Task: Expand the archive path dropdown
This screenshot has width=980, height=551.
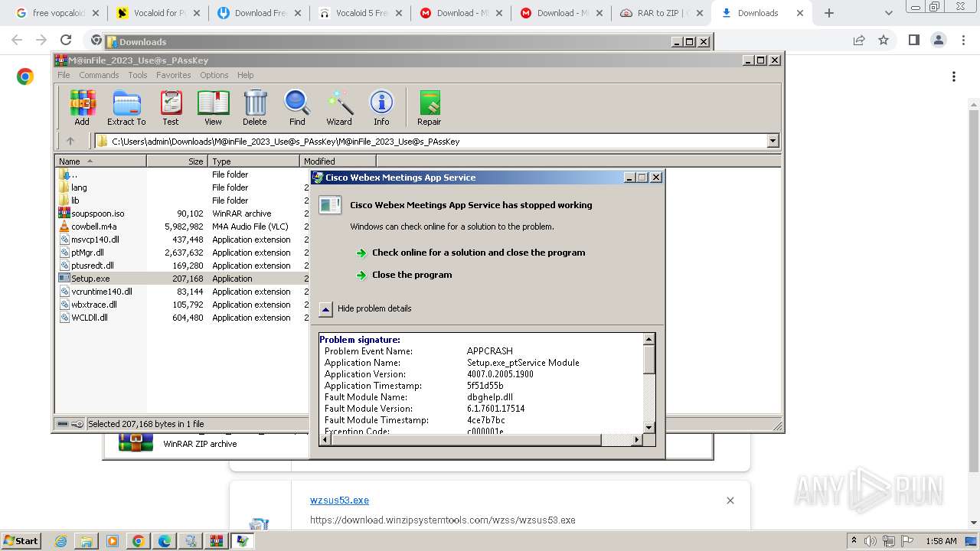Action: 773,141
